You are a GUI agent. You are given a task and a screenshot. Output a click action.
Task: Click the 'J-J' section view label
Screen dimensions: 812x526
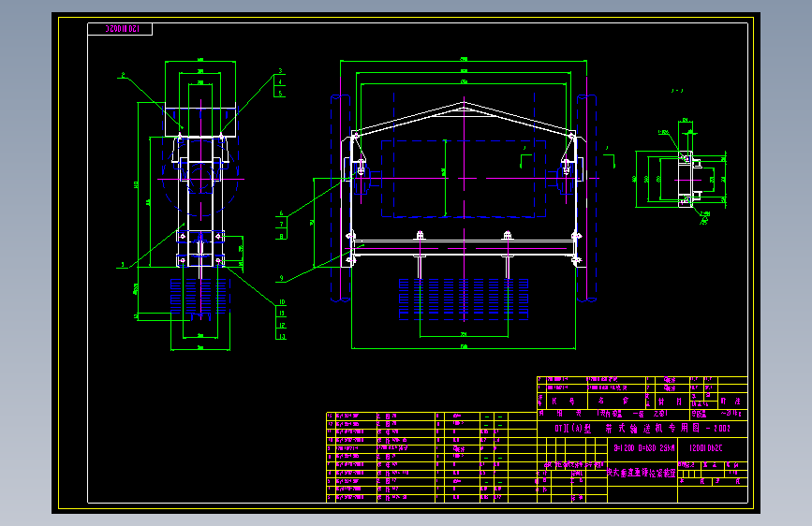677,91
